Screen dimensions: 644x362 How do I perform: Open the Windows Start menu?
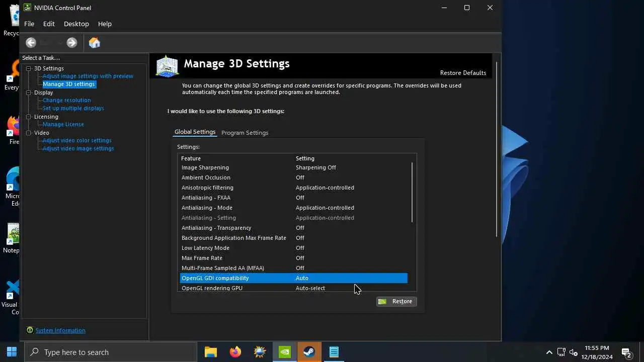pyautogui.click(x=12, y=352)
